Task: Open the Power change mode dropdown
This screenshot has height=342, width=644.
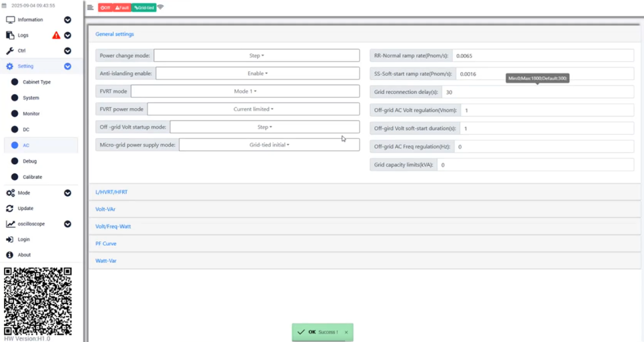Action: pyautogui.click(x=256, y=56)
